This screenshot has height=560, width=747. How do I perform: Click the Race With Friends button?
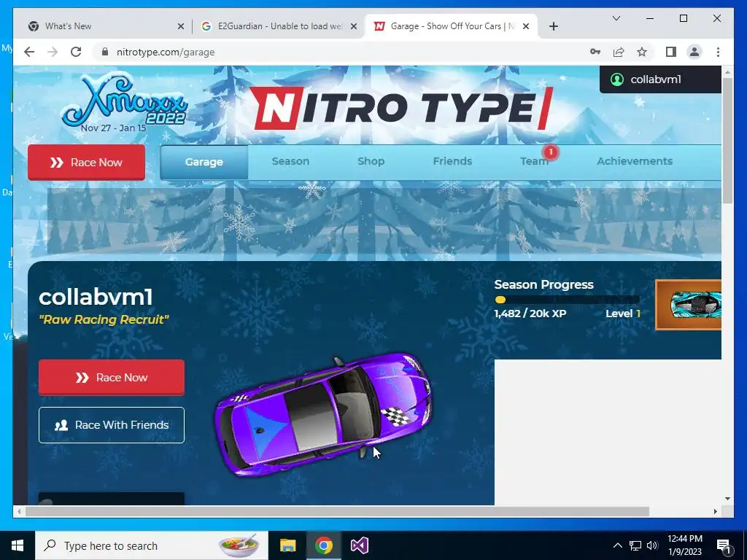[x=112, y=425]
